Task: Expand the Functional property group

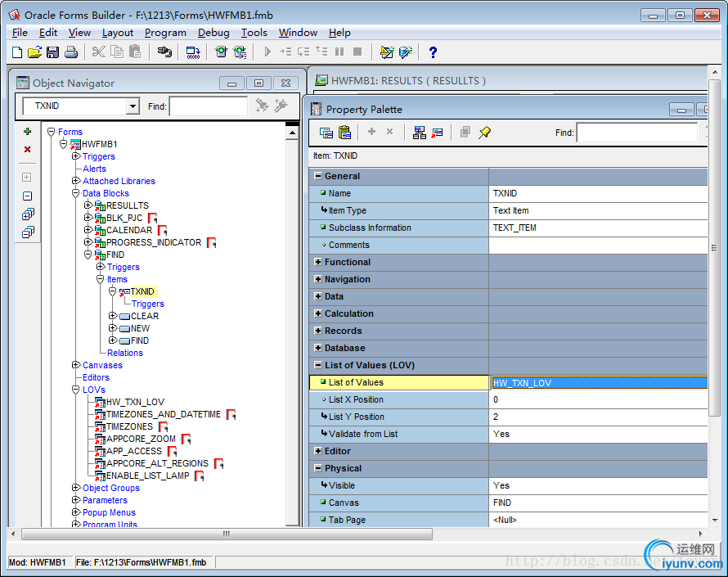Action: (x=317, y=262)
